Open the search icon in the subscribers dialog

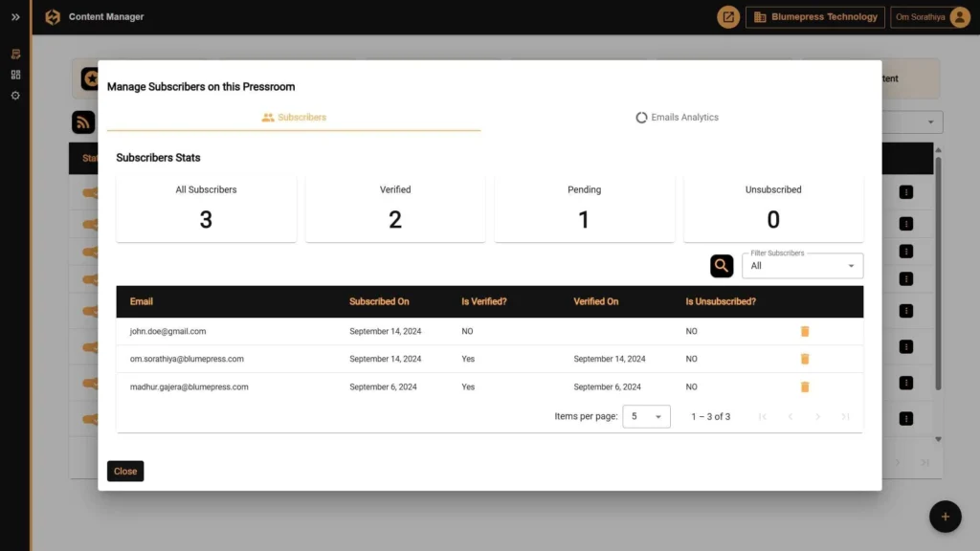pyautogui.click(x=722, y=265)
